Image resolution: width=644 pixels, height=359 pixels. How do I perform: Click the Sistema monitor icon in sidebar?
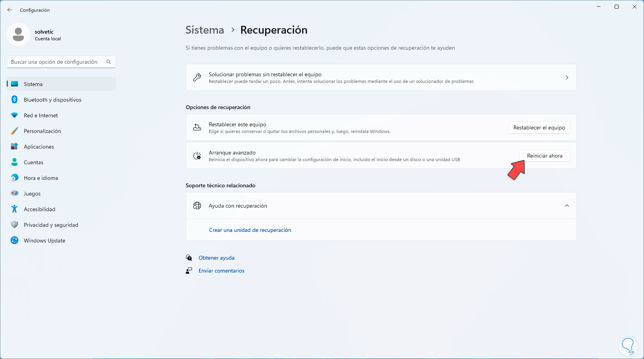click(x=14, y=84)
